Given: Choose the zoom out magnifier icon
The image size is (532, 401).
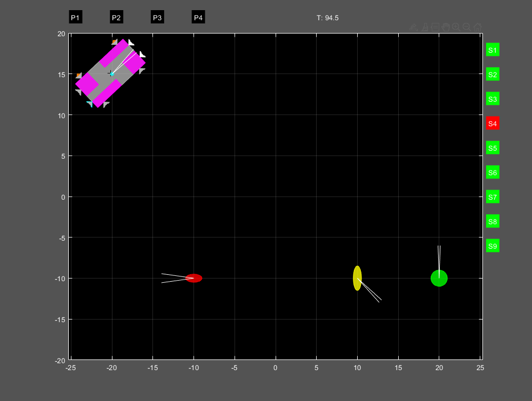Looking at the screenshot, I should 467,28.
